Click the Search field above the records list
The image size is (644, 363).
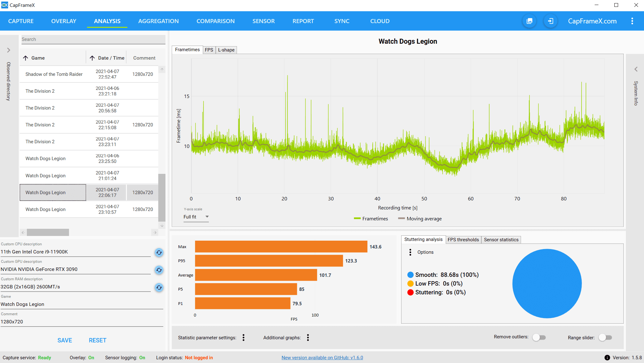93,39
